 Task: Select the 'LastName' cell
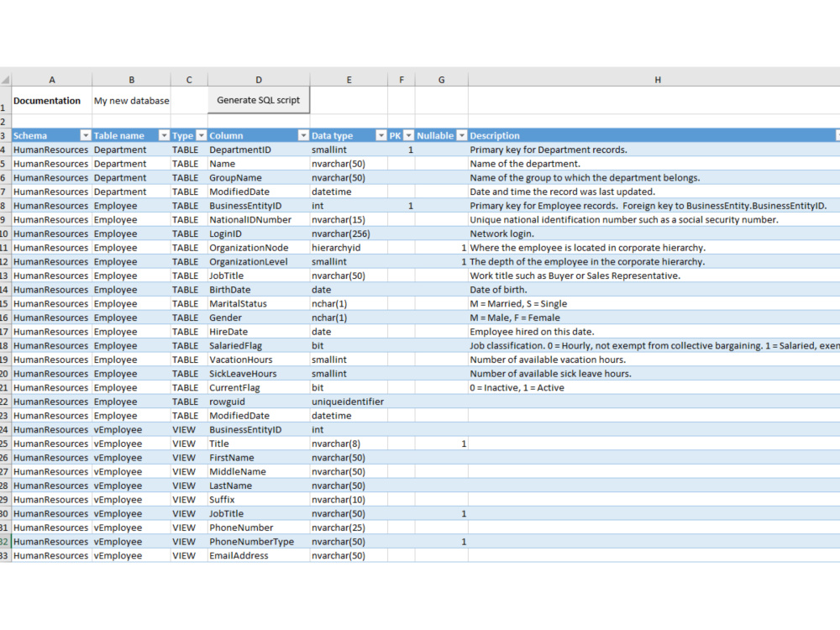[x=259, y=486]
